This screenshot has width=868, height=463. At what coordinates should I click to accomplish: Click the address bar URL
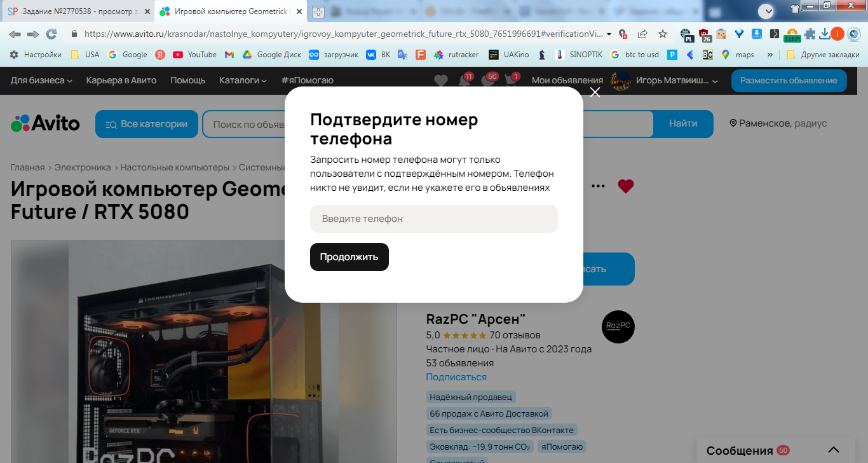(x=343, y=34)
